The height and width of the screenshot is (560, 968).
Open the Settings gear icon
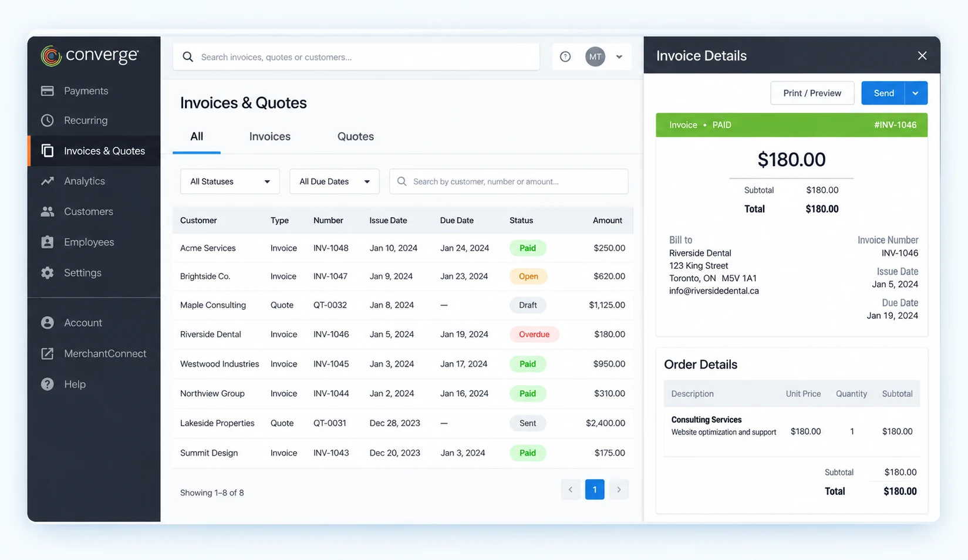tap(48, 272)
